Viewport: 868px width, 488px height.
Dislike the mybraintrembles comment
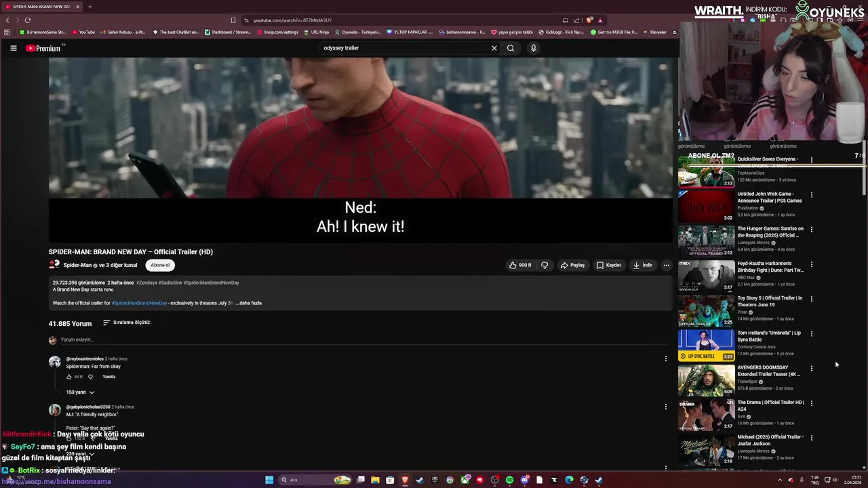[x=90, y=377]
